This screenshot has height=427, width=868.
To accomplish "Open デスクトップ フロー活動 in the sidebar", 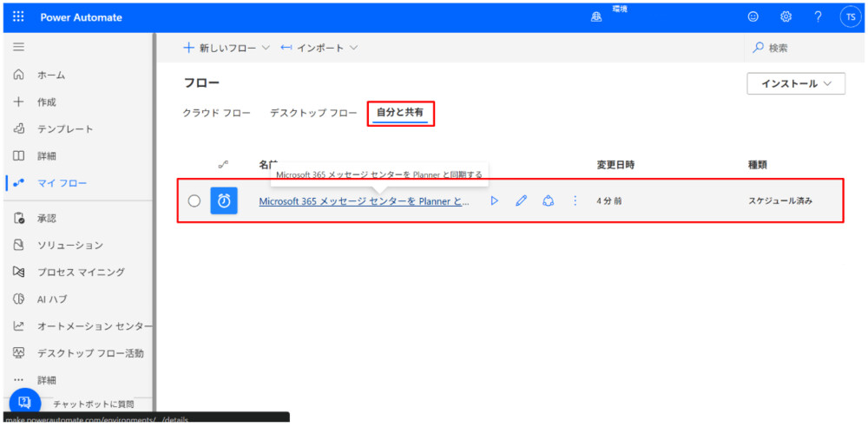I will click(x=90, y=353).
